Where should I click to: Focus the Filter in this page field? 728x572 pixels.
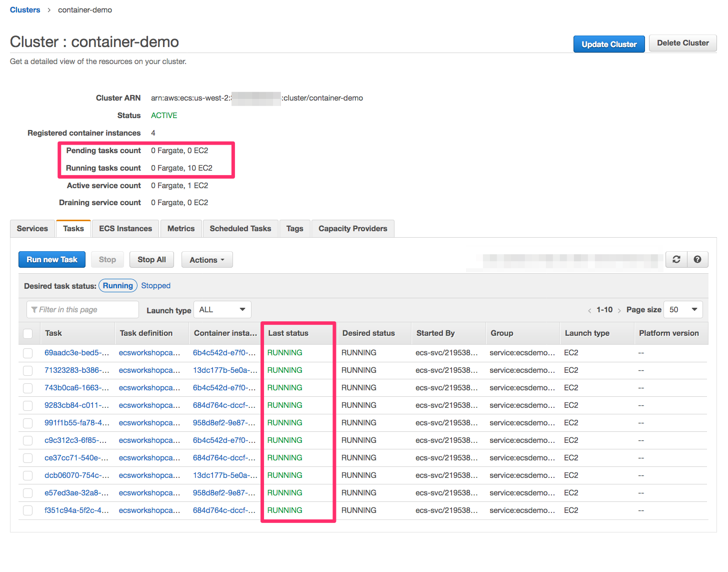tap(82, 310)
